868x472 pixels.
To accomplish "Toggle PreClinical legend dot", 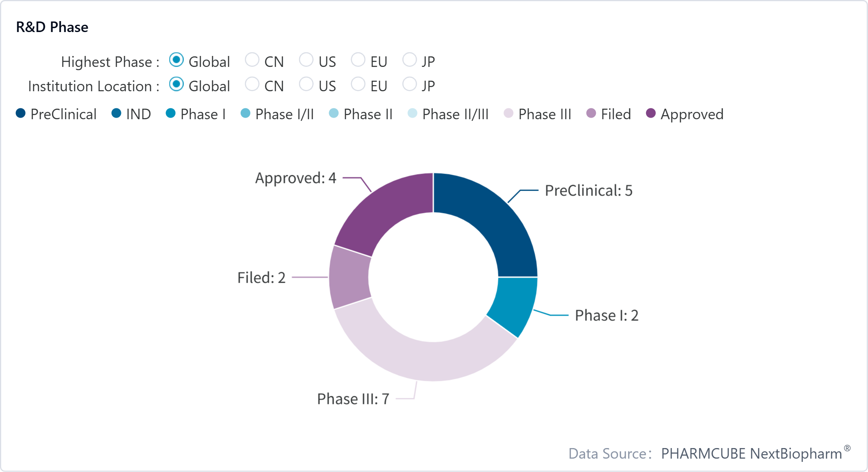I will click(21, 114).
